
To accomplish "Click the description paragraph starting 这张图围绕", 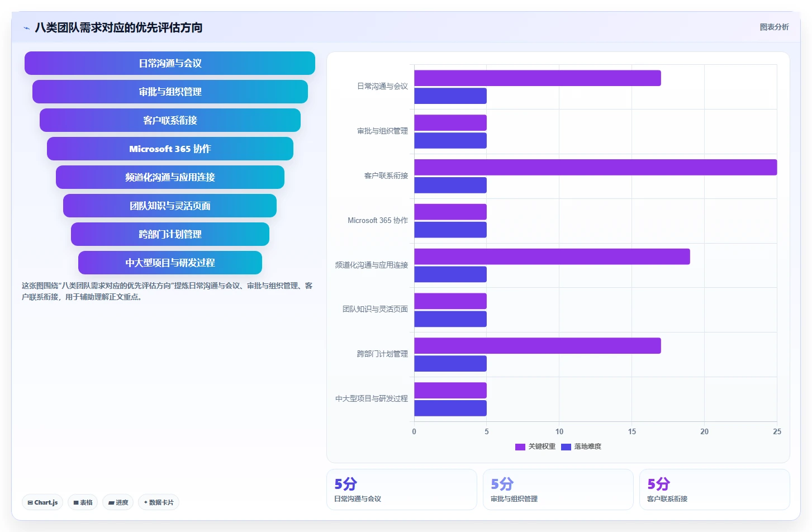I will 167,291.
